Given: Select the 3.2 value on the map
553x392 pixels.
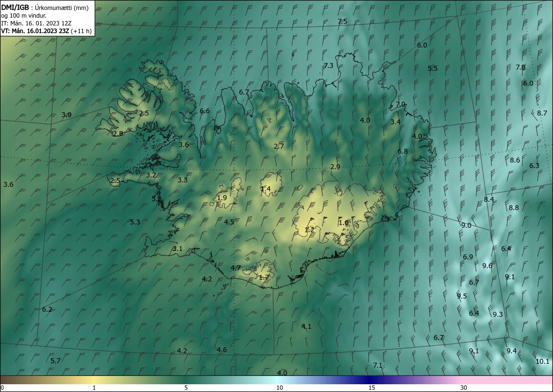Looking at the screenshot, I should pyautogui.click(x=151, y=175).
